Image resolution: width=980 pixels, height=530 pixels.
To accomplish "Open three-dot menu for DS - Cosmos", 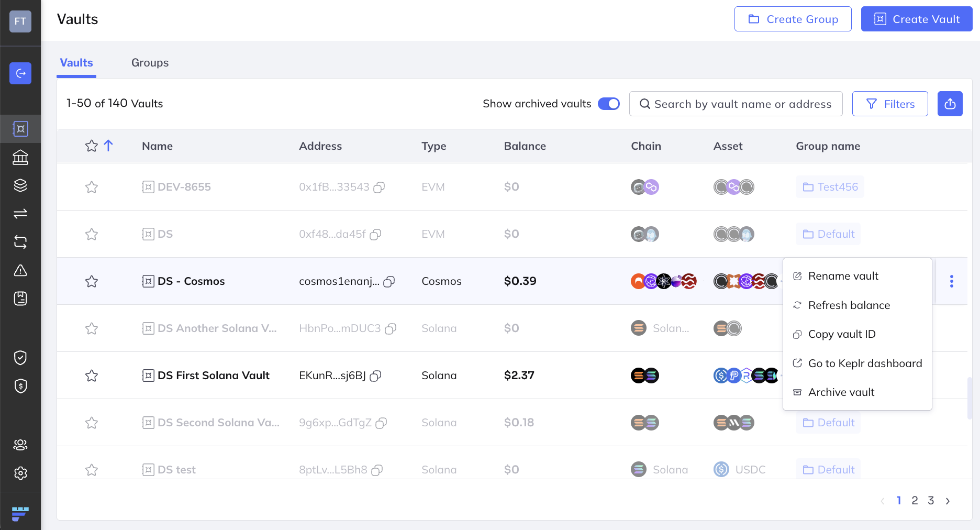I will tap(951, 281).
